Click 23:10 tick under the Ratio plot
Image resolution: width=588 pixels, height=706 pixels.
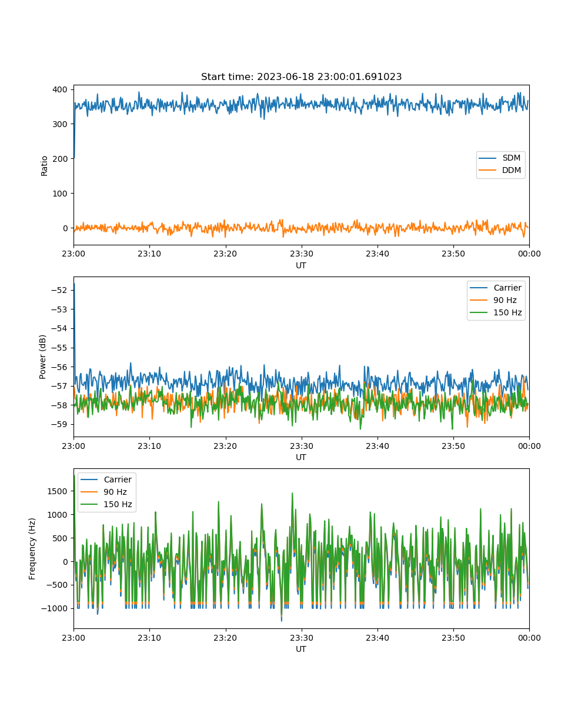click(149, 254)
